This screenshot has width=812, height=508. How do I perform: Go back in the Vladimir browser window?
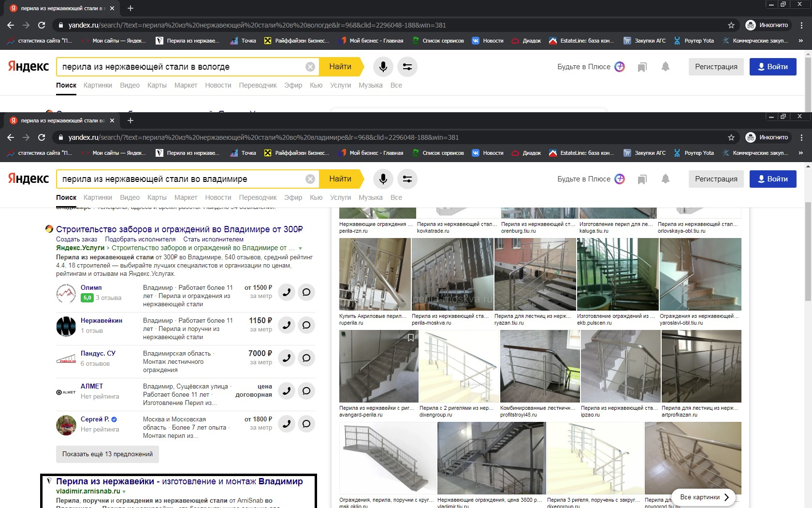pos(11,137)
